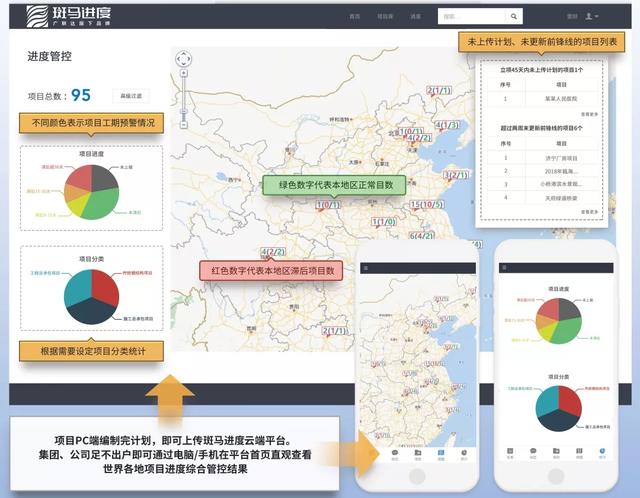This screenshot has height=498, width=640.
Task: Click the 4(2/2) marker near Tianjin
Action: (419, 138)
